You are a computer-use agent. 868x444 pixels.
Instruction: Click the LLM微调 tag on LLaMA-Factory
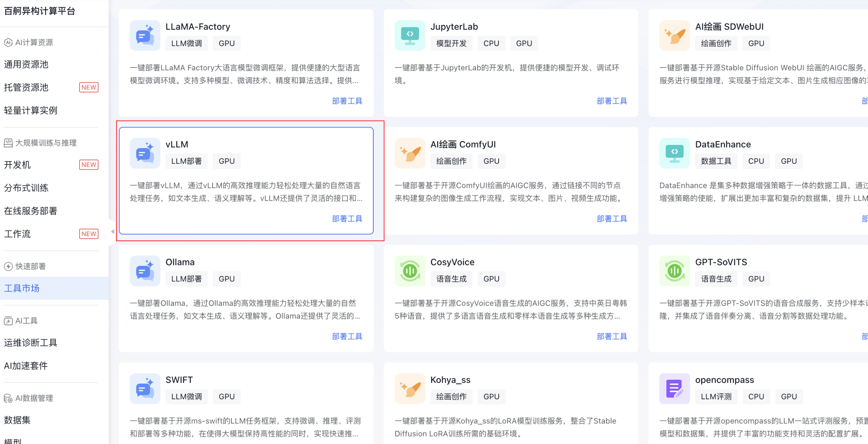(x=187, y=43)
